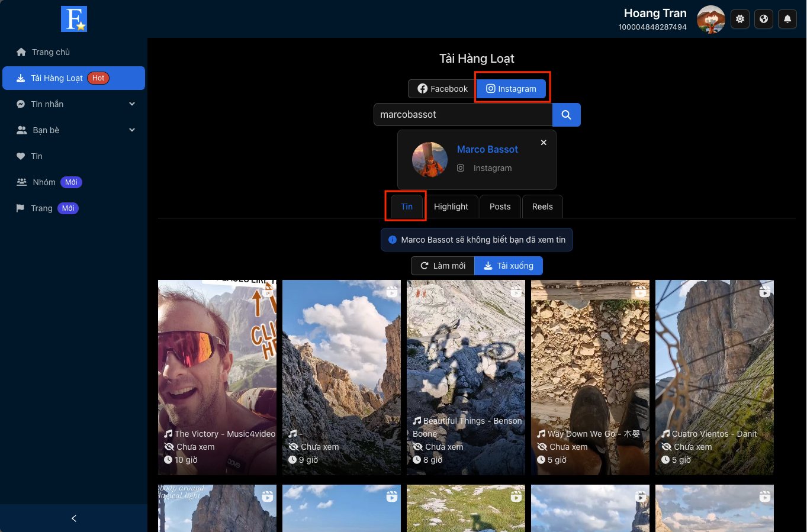Click reel icon on Beautiful Things story
Image resolution: width=807 pixels, height=532 pixels.
coord(516,291)
